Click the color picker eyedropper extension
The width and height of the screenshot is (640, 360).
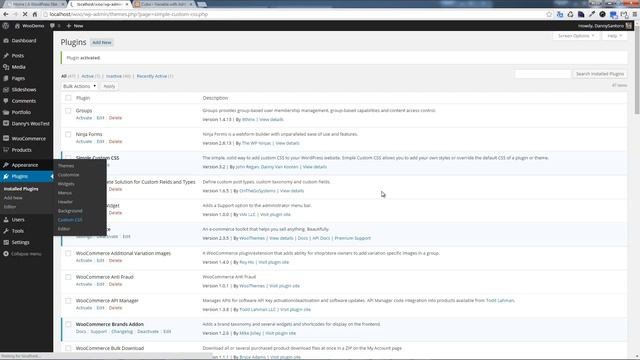pos(592,14)
